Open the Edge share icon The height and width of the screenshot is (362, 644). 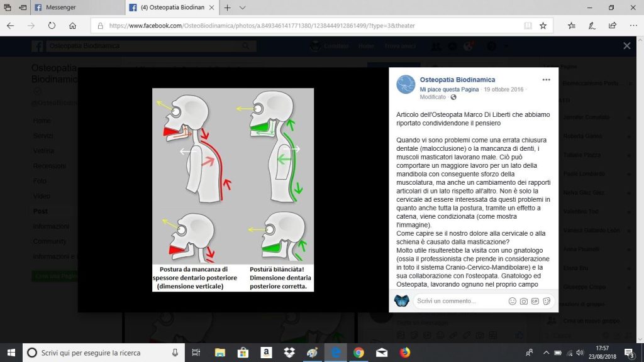click(x=612, y=26)
